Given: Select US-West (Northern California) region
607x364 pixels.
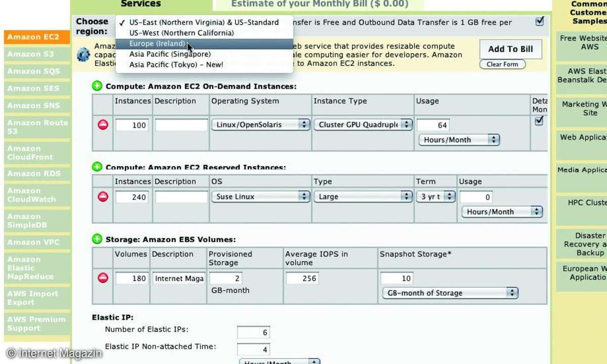Looking at the screenshot, I should 204,33.
